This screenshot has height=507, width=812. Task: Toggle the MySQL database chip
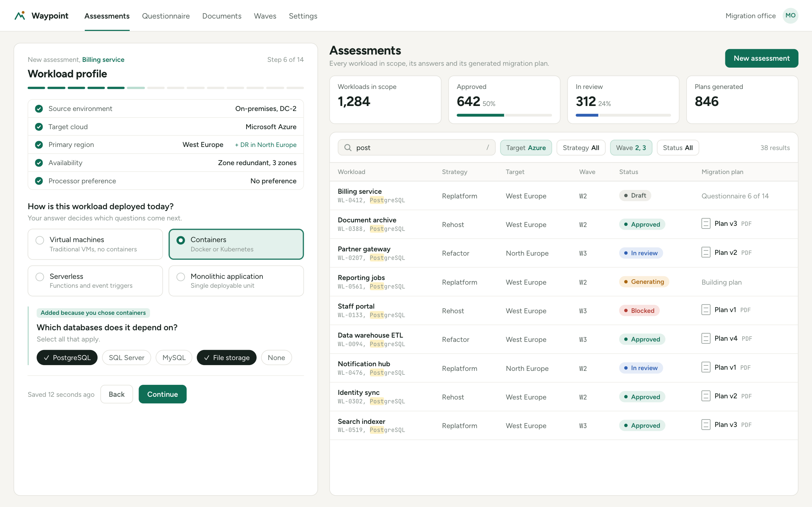coord(174,358)
